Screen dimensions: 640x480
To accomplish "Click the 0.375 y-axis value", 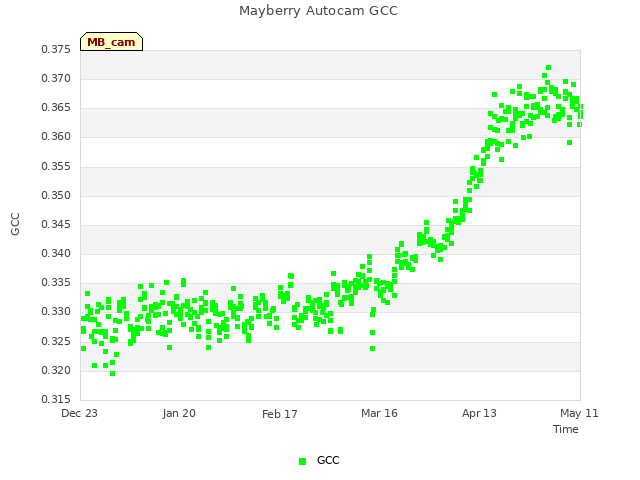I will click(56, 49).
